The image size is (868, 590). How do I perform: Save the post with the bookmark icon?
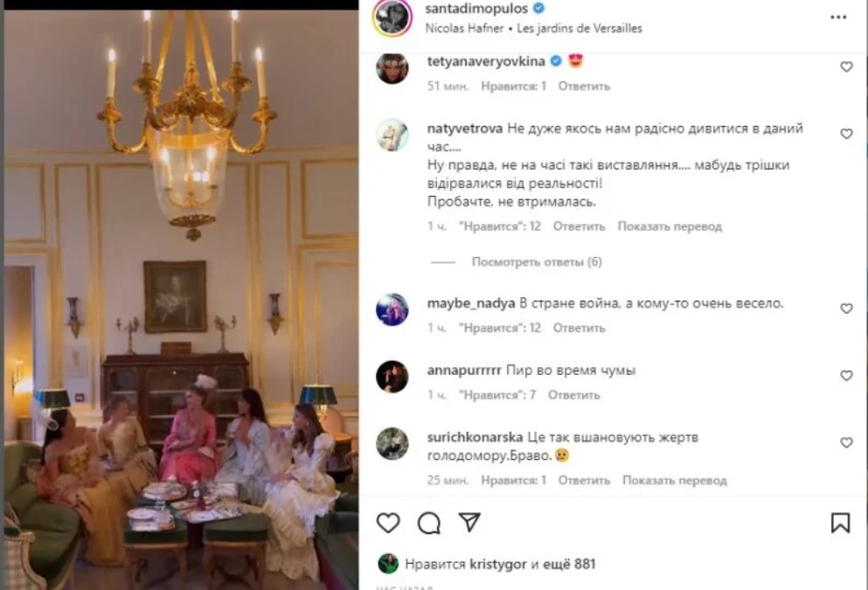840,523
